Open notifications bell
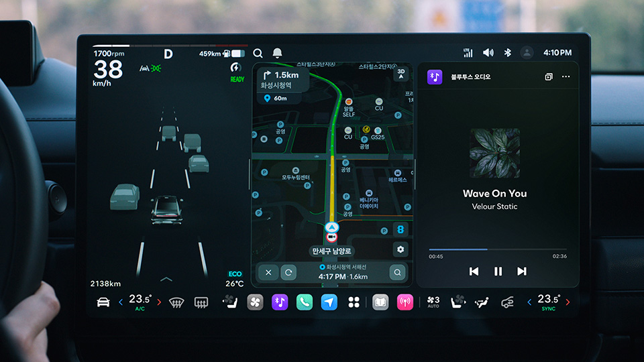 pos(277,53)
